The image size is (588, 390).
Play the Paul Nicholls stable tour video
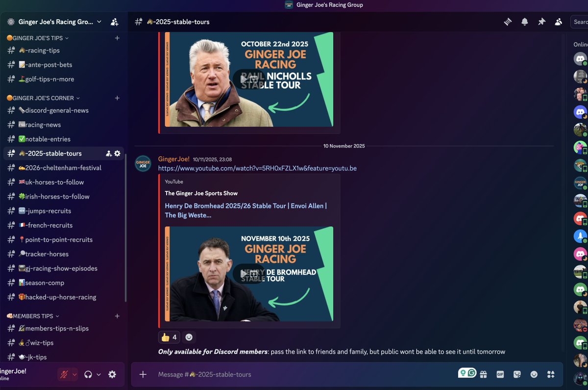pos(243,79)
